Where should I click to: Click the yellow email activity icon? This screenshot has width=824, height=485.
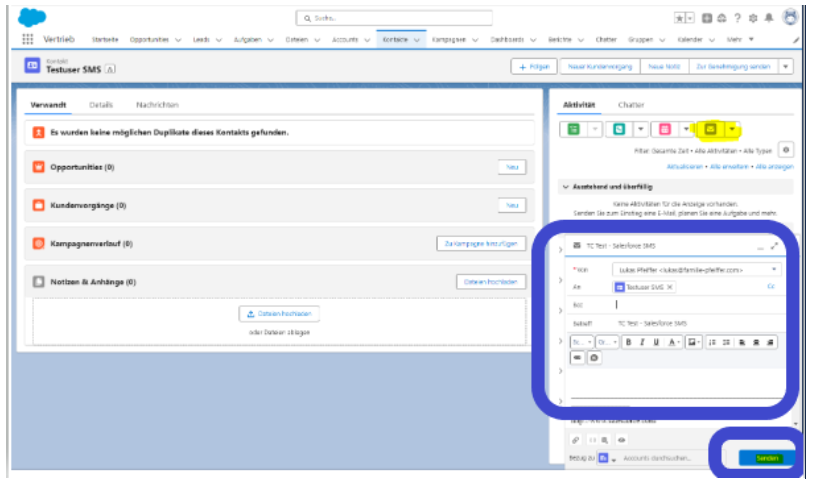pyautogui.click(x=712, y=129)
